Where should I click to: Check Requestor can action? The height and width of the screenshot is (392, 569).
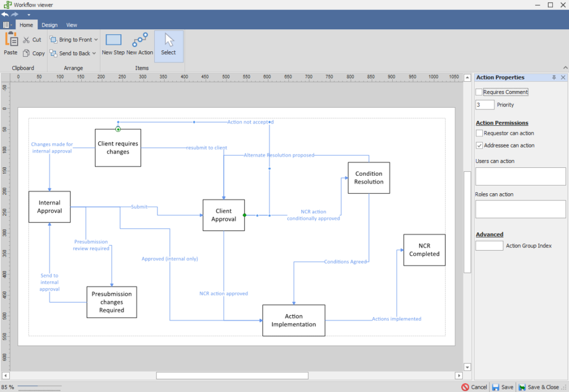[480, 133]
